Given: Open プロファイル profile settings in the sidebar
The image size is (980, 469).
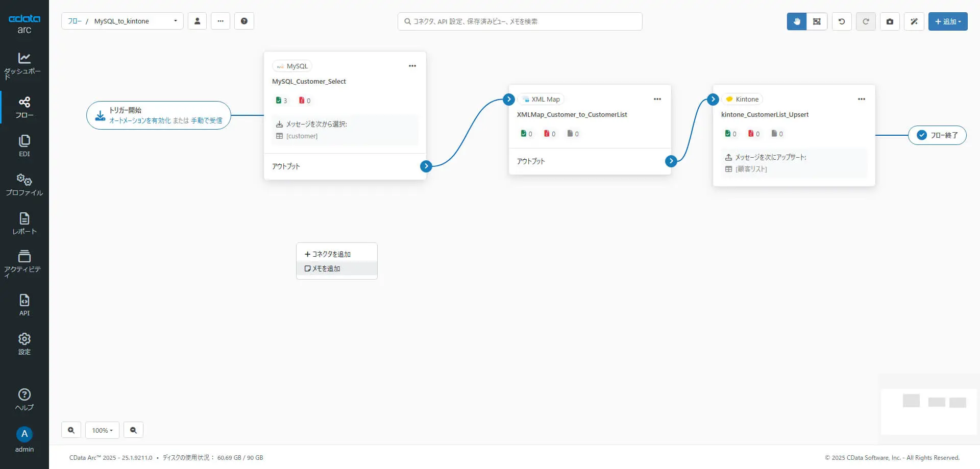Looking at the screenshot, I should pyautogui.click(x=24, y=185).
